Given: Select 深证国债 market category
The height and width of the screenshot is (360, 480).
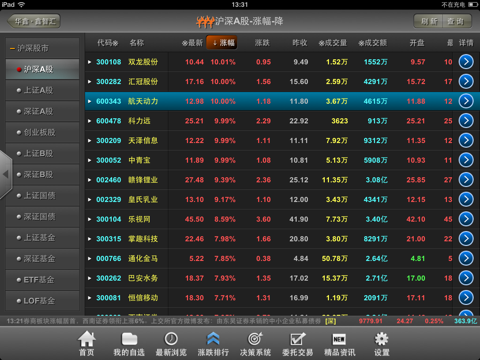Looking at the screenshot, I should click(42, 217).
